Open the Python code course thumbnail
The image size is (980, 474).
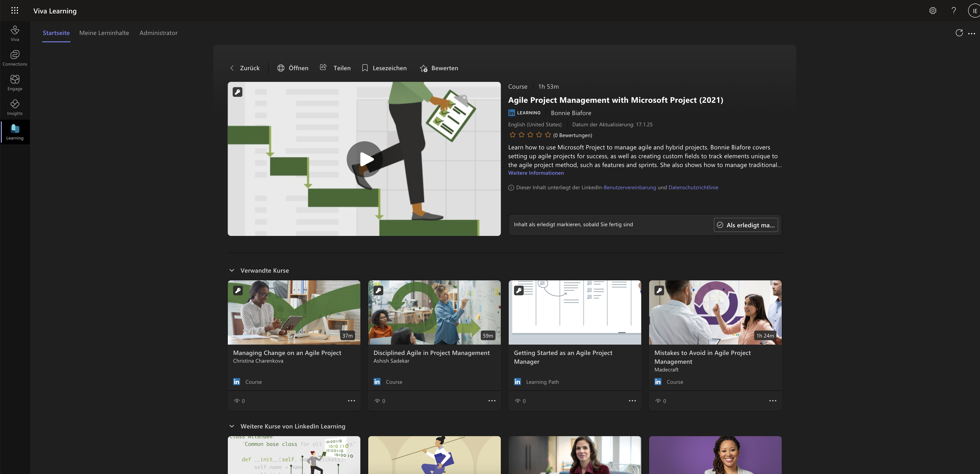point(294,455)
